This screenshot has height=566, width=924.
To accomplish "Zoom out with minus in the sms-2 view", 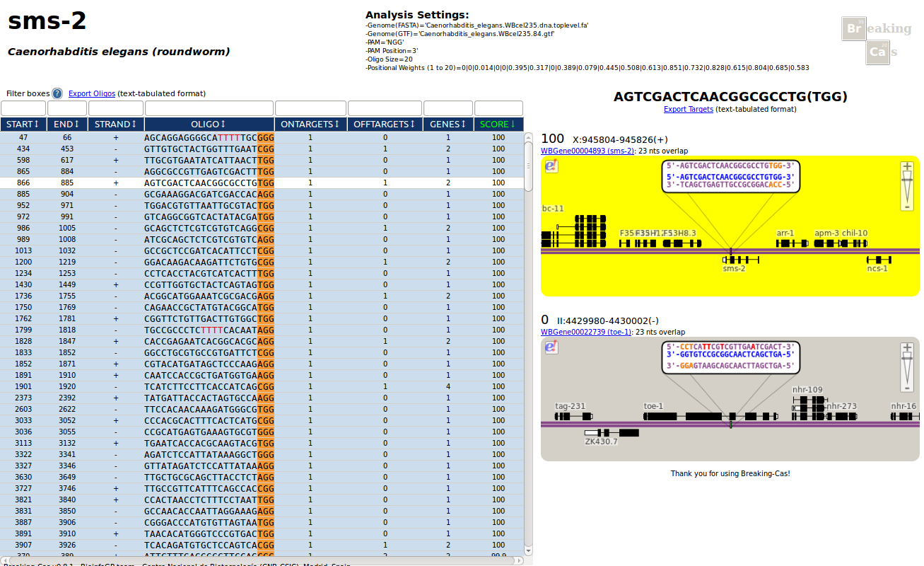I will tap(906, 207).
